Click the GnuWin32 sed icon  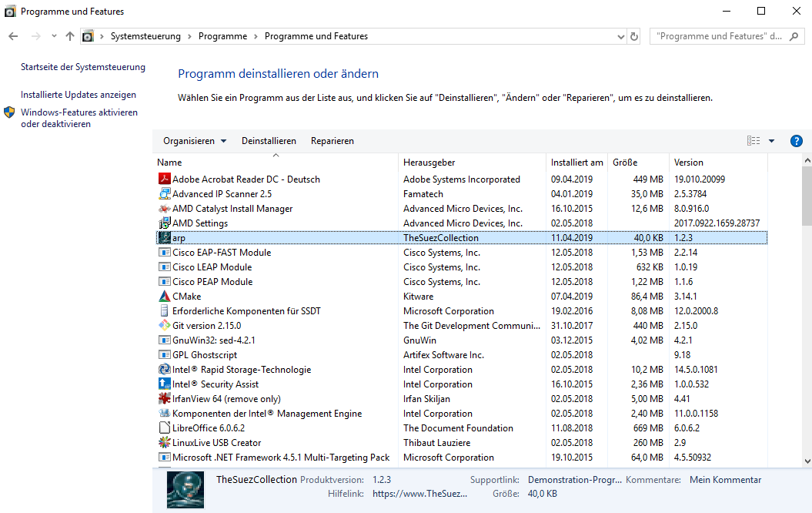pos(164,340)
